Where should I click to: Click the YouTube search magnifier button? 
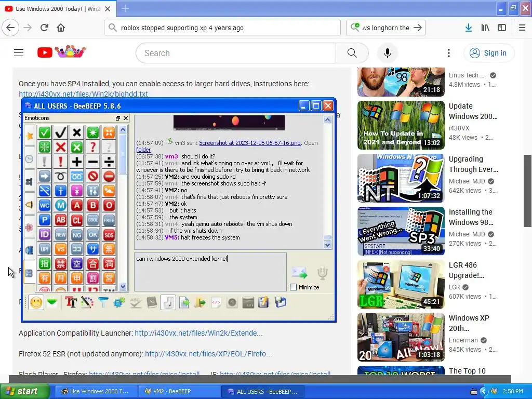[352, 53]
